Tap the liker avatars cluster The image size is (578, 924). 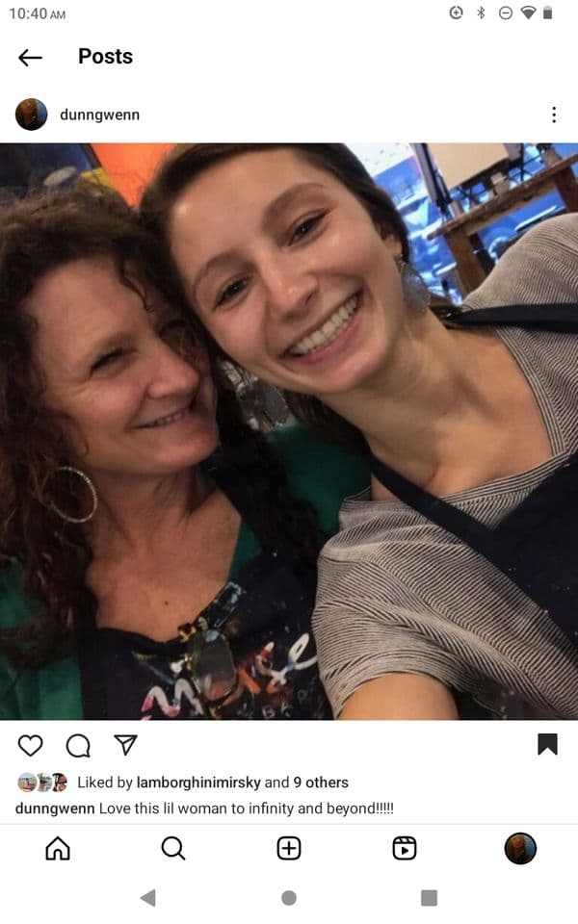[42, 782]
